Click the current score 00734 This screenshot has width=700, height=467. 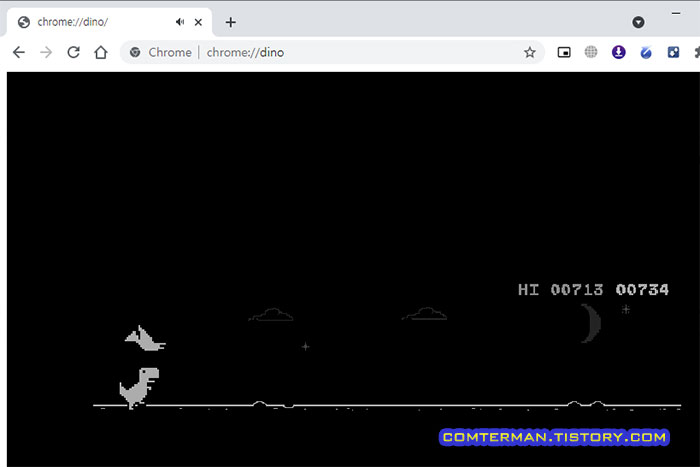point(642,290)
